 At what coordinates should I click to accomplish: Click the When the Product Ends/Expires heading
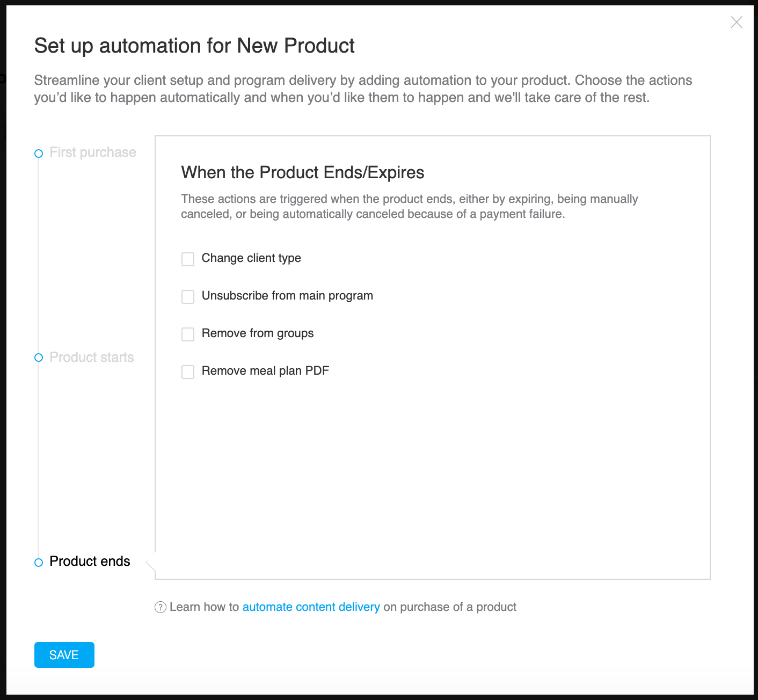pos(303,172)
